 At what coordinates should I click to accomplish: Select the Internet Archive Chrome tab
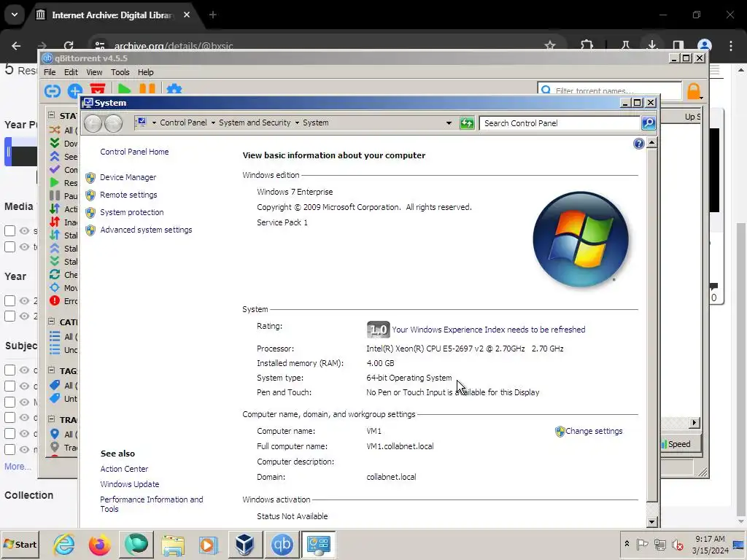113,15
